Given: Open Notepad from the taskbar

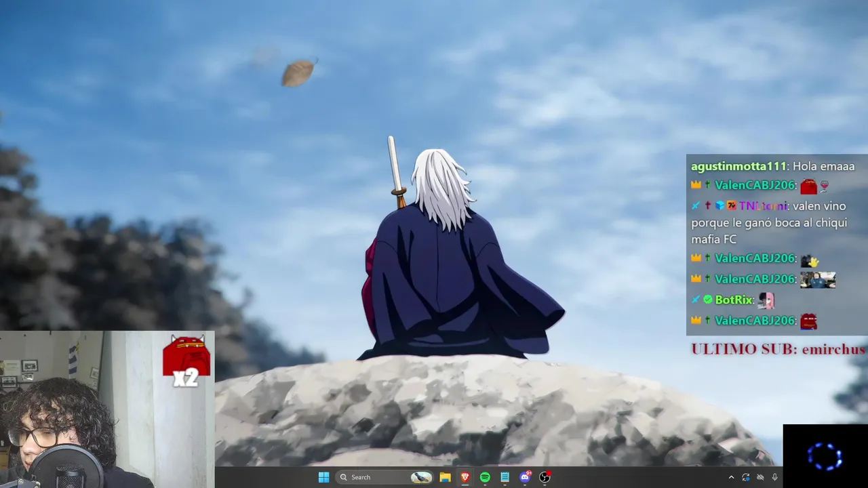Looking at the screenshot, I should (505, 477).
